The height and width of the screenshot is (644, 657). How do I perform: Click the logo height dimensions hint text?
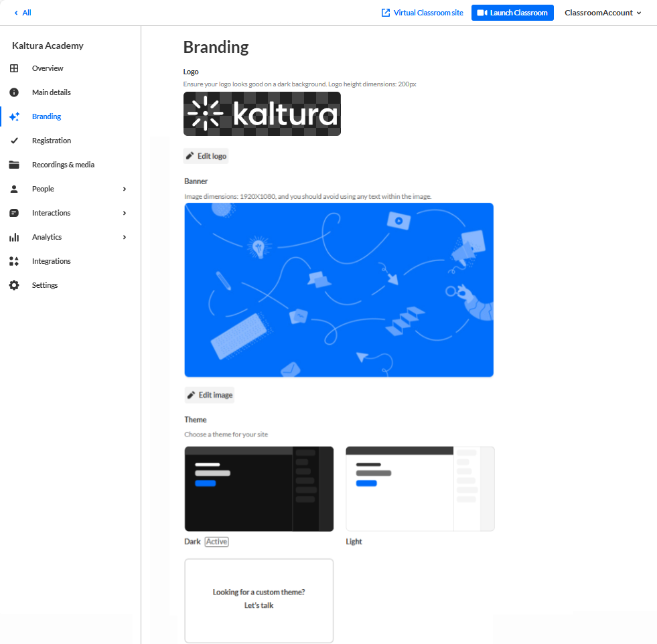299,84
